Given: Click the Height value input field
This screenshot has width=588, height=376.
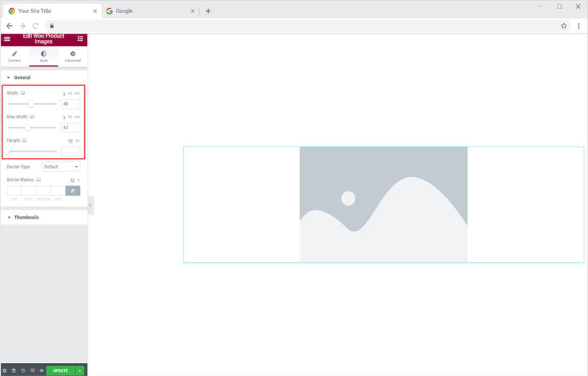Looking at the screenshot, I should click(70, 151).
